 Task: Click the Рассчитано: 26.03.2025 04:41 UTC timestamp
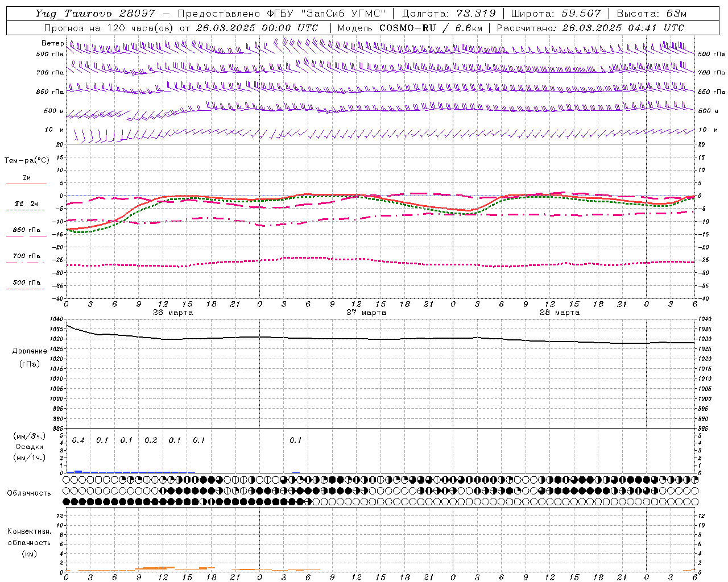(590, 28)
